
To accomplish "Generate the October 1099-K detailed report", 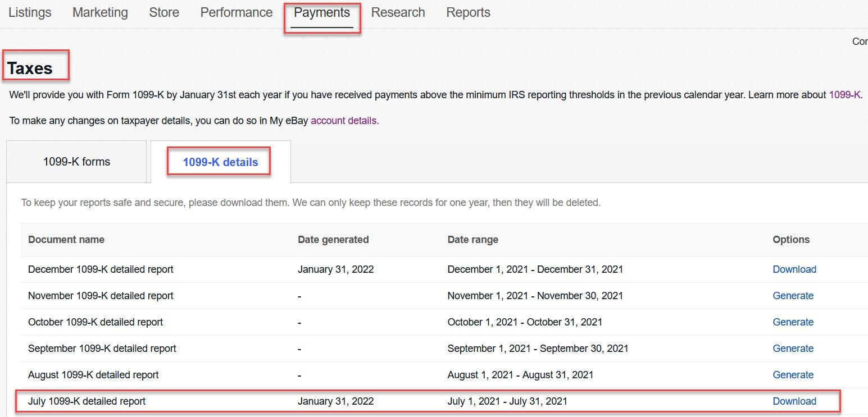I will (x=793, y=322).
